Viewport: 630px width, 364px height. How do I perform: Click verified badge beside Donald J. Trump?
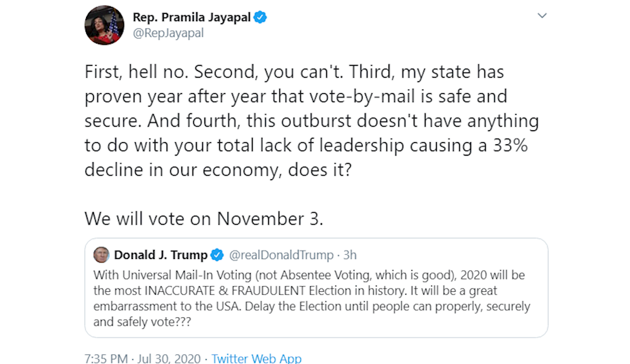pos(218,255)
